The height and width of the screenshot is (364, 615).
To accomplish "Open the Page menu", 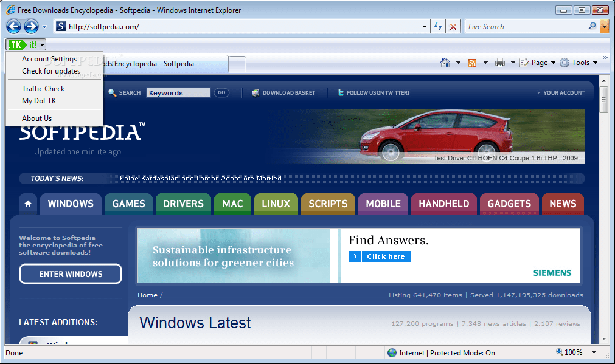I will (537, 63).
